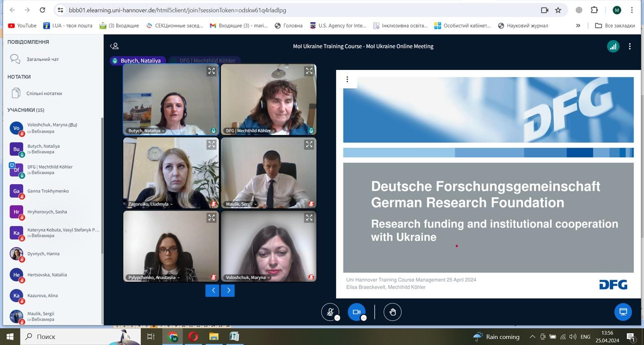Open the connection status signal icon

[x=613, y=46]
